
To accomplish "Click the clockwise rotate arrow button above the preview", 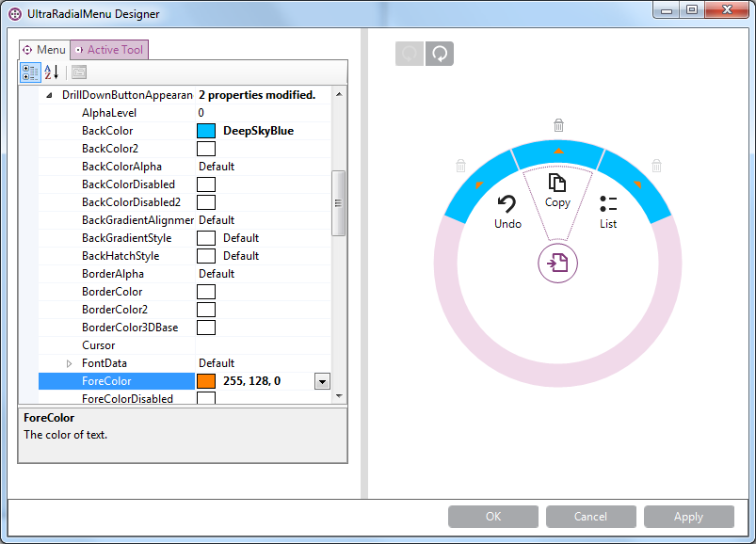I will pyautogui.click(x=439, y=54).
